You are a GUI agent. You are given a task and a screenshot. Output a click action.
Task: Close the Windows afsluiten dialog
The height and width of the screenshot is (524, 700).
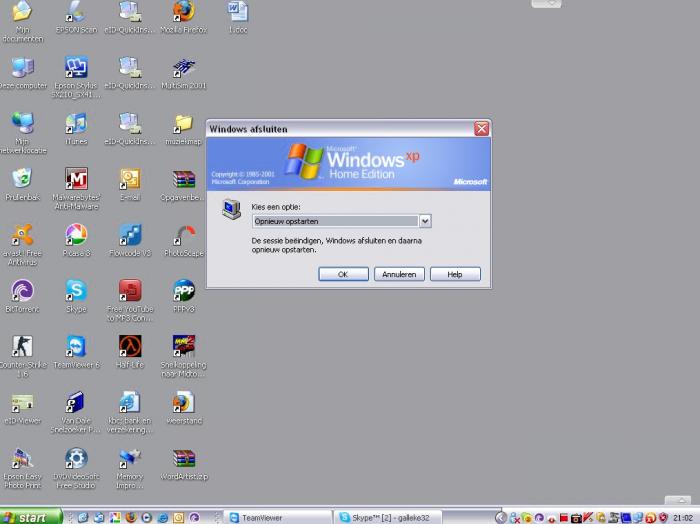pyautogui.click(x=481, y=129)
